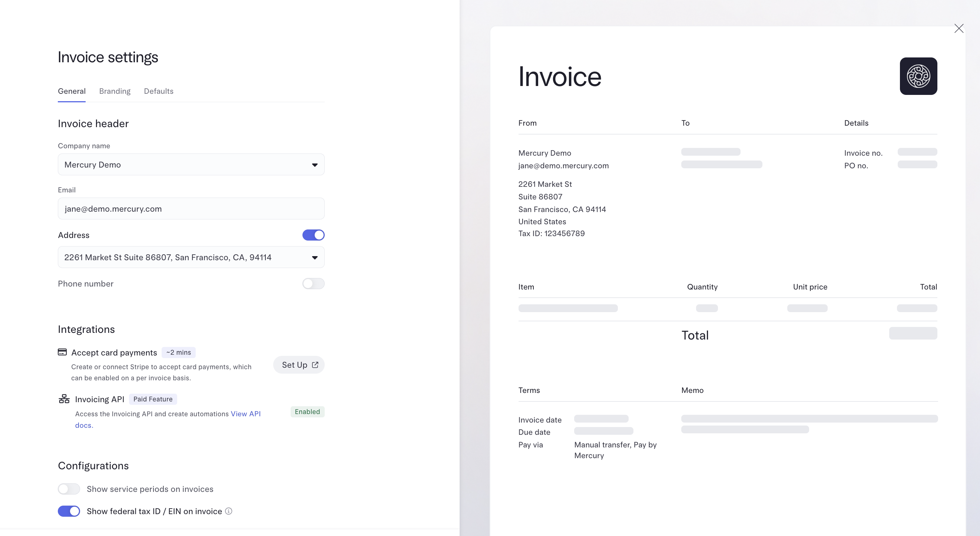Viewport: 980px width, 536px height.
Task: Expand the Company name dropdown
Action: click(191, 164)
